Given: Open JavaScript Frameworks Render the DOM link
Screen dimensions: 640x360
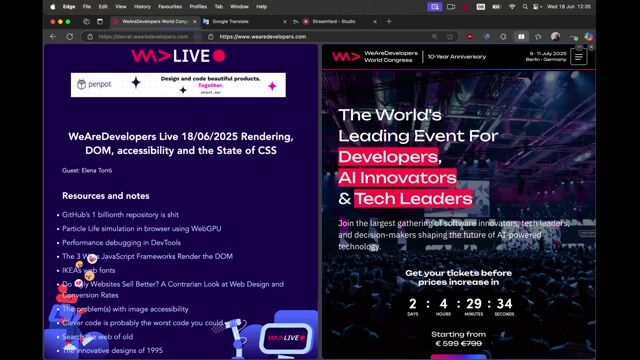Looking at the screenshot, I should 147,256.
